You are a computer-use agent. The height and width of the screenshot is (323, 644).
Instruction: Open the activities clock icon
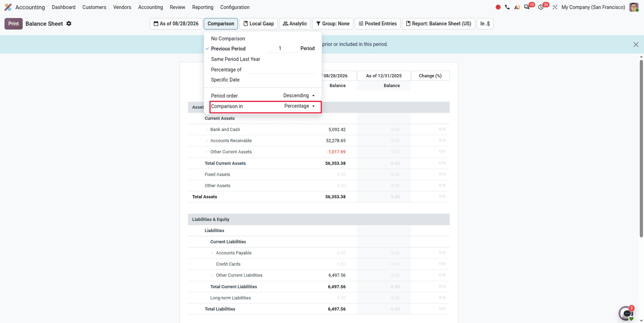click(x=541, y=7)
